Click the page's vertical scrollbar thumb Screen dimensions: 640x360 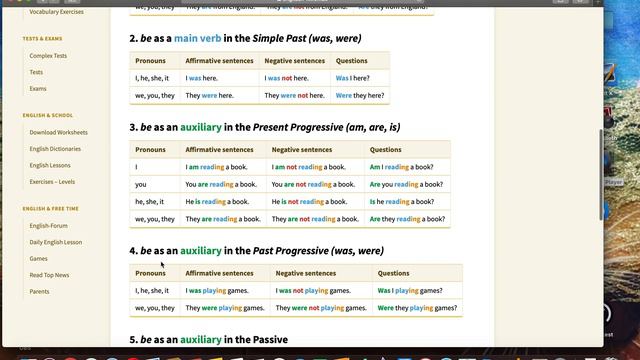pos(601,176)
